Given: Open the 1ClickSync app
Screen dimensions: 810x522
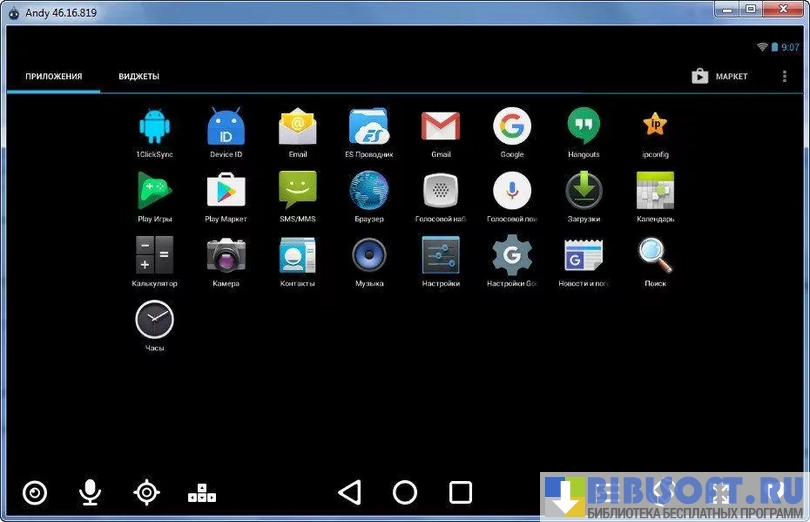Looking at the screenshot, I should 154,128.
